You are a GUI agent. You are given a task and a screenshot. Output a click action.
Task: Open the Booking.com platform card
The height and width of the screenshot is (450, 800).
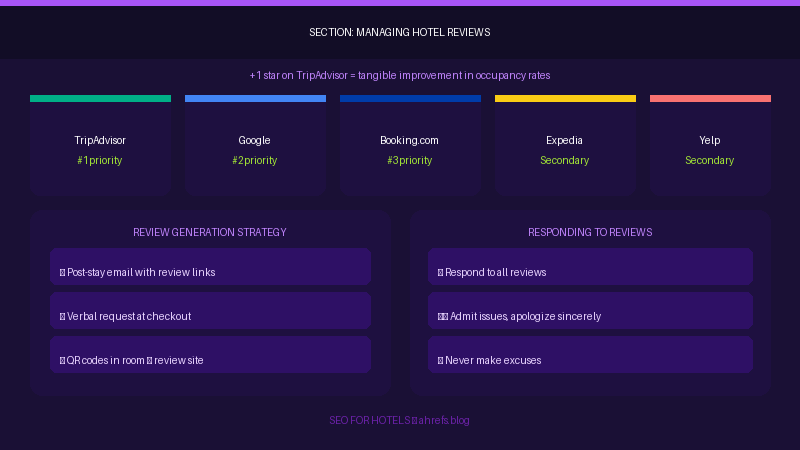coord(410,145)
